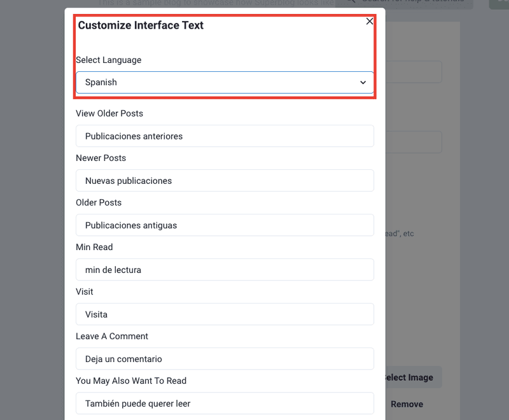Select the Min Read text input
Screen dimensions: 509x420
[x=224, y=270]
